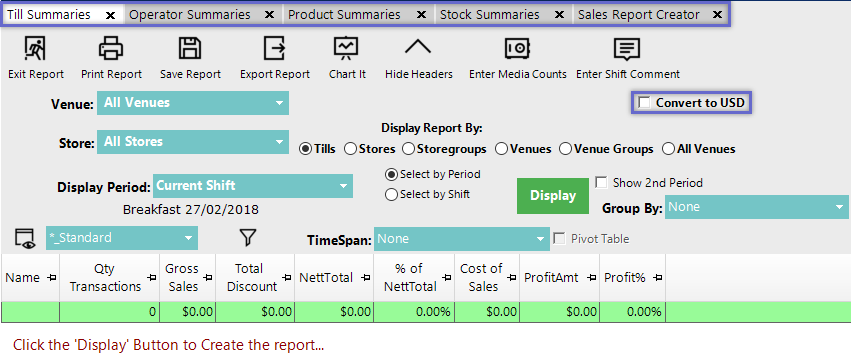Switch to the Operator Summaries tab
The width and height of the screenshot is (851, 360).
[190, 15]
